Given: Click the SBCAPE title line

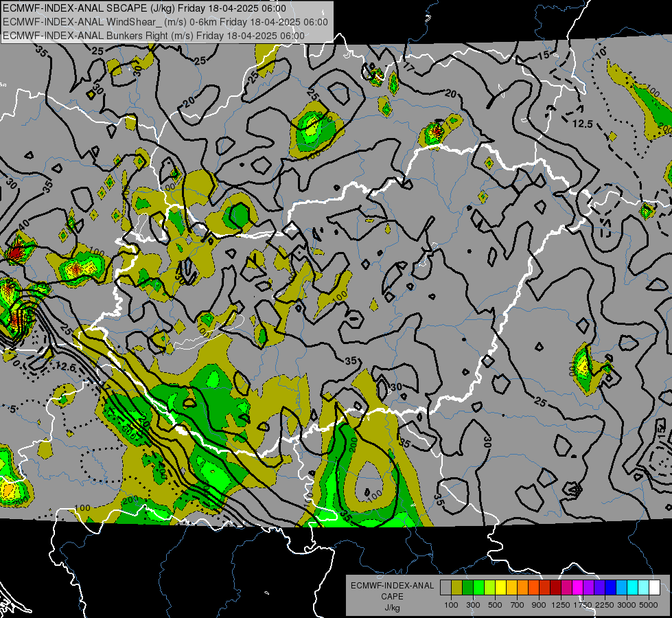Looking at the screenshot, I should click(144, 8).
